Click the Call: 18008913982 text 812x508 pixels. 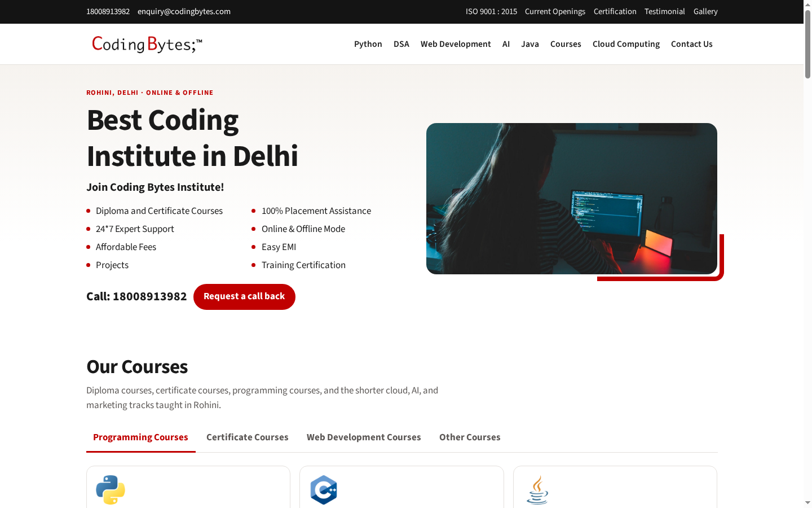(x=136, y=297)
